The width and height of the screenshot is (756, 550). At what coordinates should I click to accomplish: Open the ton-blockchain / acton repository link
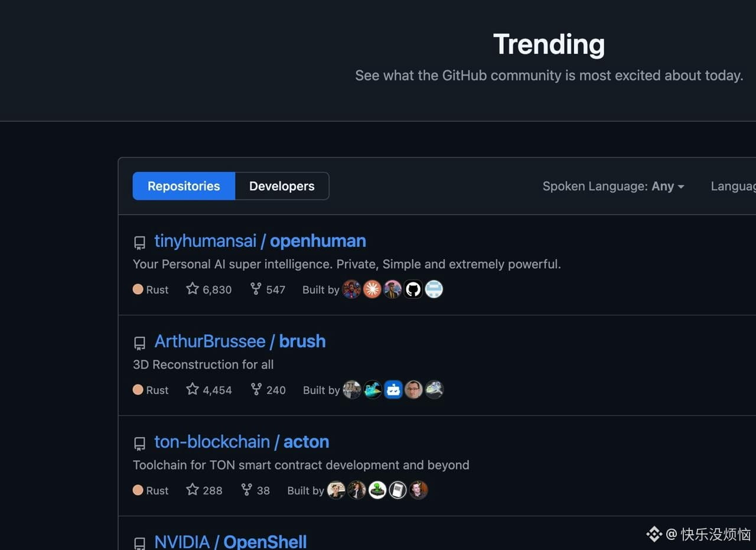[x=242, y=442]
